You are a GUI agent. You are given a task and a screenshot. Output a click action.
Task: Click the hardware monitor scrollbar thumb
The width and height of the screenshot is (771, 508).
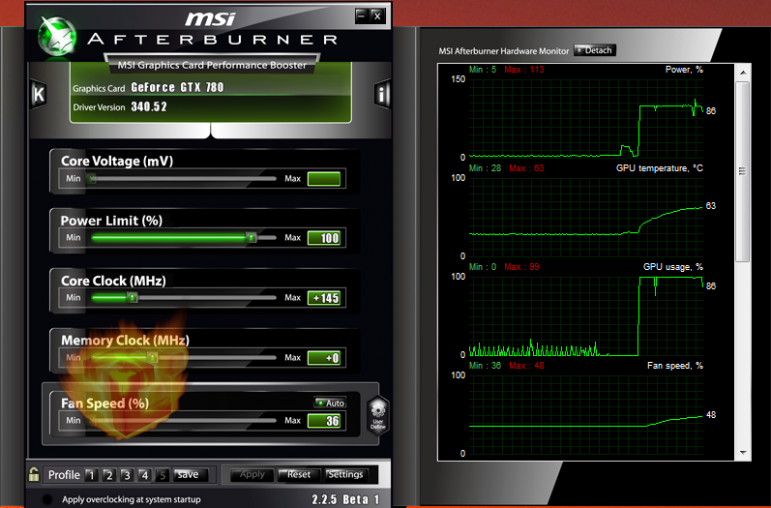coord(742,172)
